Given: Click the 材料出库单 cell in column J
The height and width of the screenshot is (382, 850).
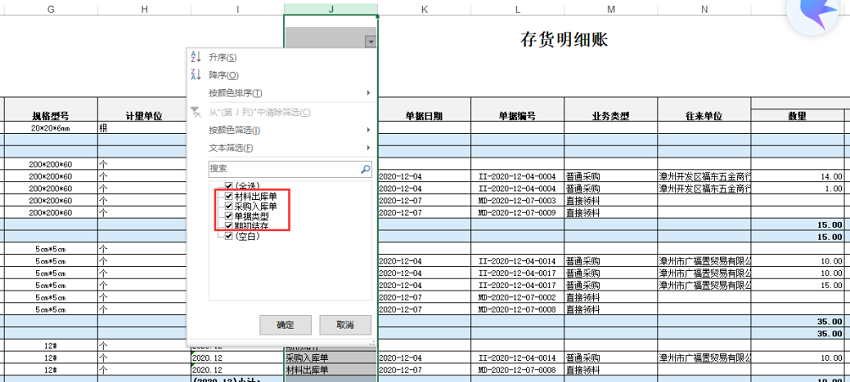Looking at the screenshot, I should (331, 370).
